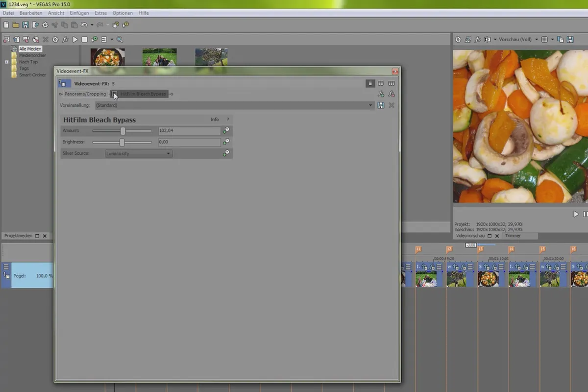The image size is (588, 392).
Task: Open project using the folder toolbar icon
Action: tap(16, 24)
